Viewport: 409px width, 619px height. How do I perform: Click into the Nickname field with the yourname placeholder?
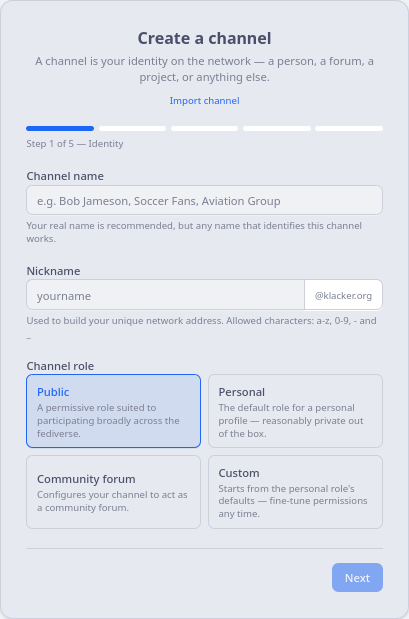165,295
